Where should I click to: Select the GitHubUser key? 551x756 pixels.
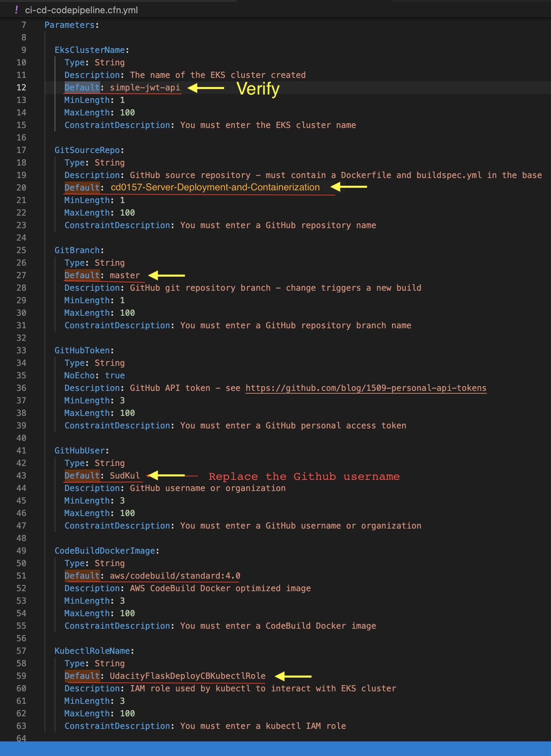(80, 451)
